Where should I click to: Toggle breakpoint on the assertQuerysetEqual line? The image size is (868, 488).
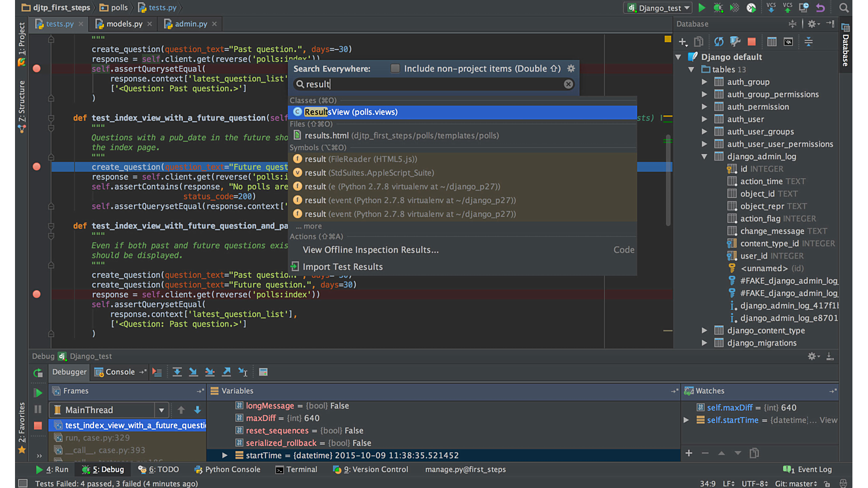(37, 69)
